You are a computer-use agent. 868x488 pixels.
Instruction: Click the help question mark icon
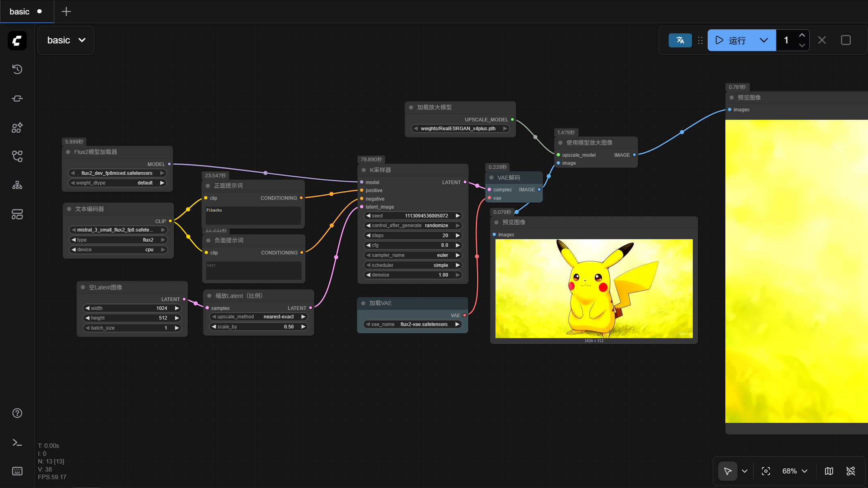pos(17,413)
